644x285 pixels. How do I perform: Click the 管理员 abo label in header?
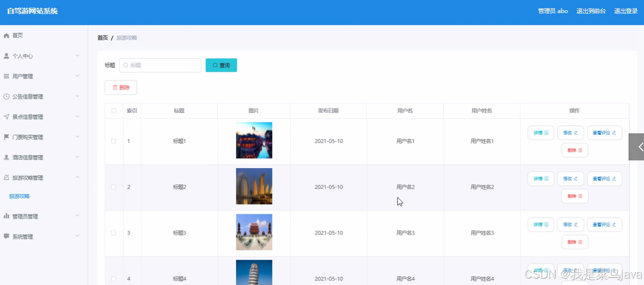(553, 11)
